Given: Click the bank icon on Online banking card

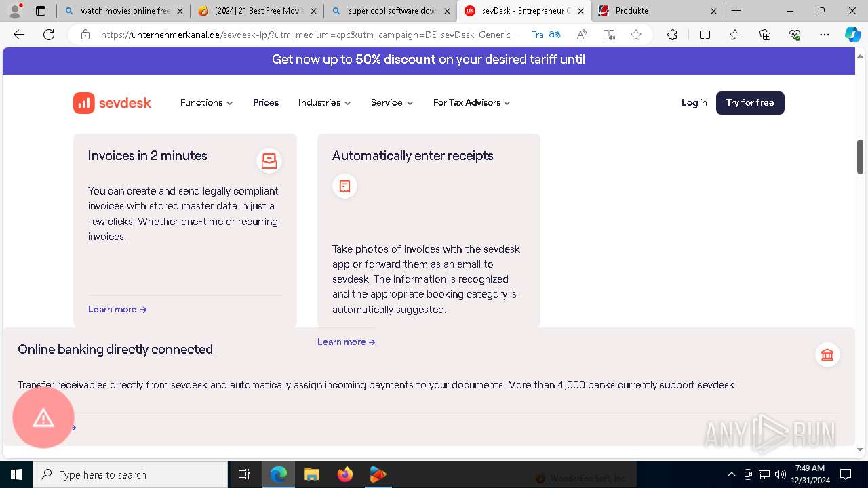Looking at the screenshot, I should coord(827,354).
